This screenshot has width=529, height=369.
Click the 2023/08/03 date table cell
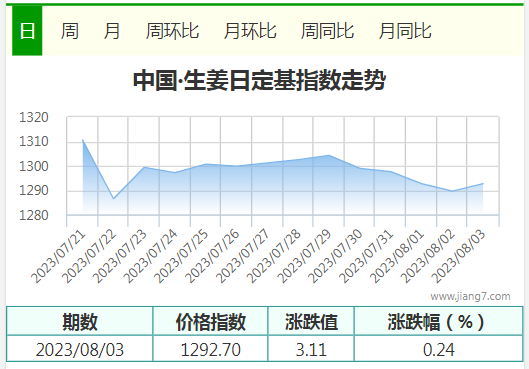(x=80, y=349)
